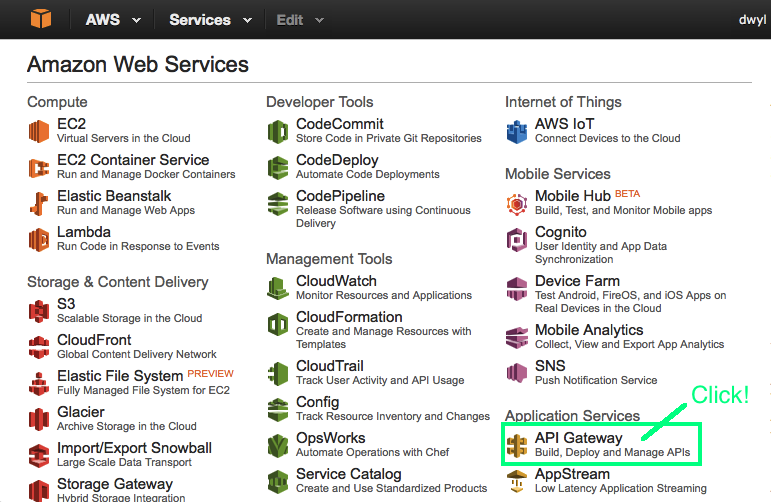Select the Device Farm icon

coord(517,289)
